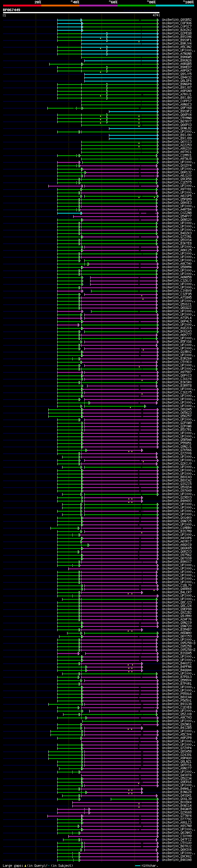This screenshot has height=868, width=197.
Task: Open hit UniRef100_Q9SJY5
Action: pos(177,74)
